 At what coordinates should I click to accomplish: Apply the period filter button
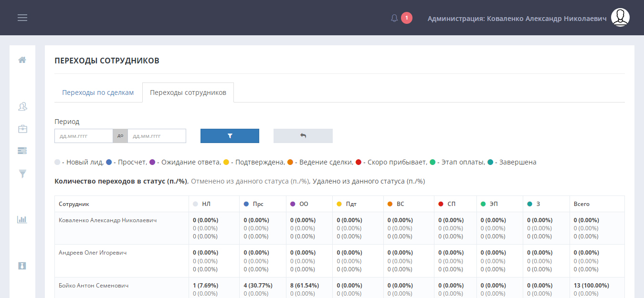pos(230,136)
